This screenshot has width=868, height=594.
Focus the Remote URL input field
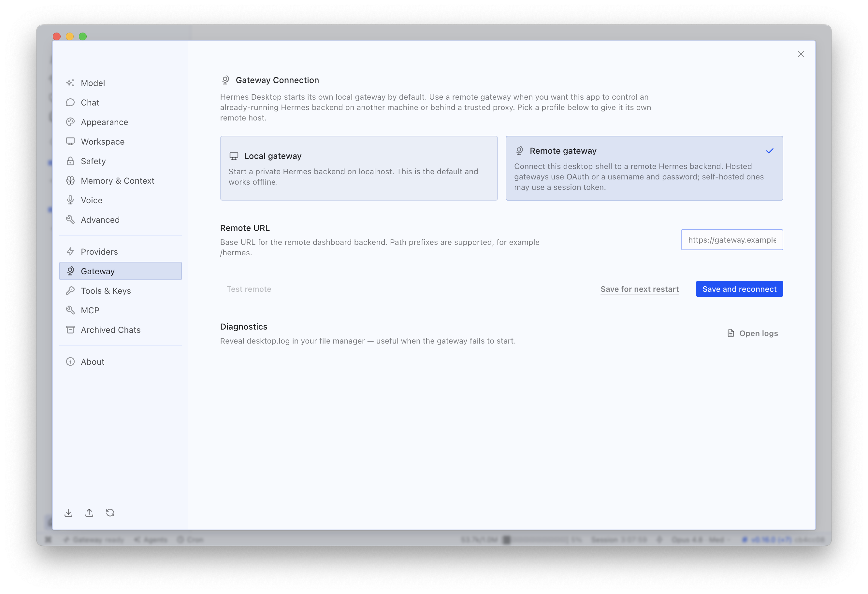coord(732,240)
